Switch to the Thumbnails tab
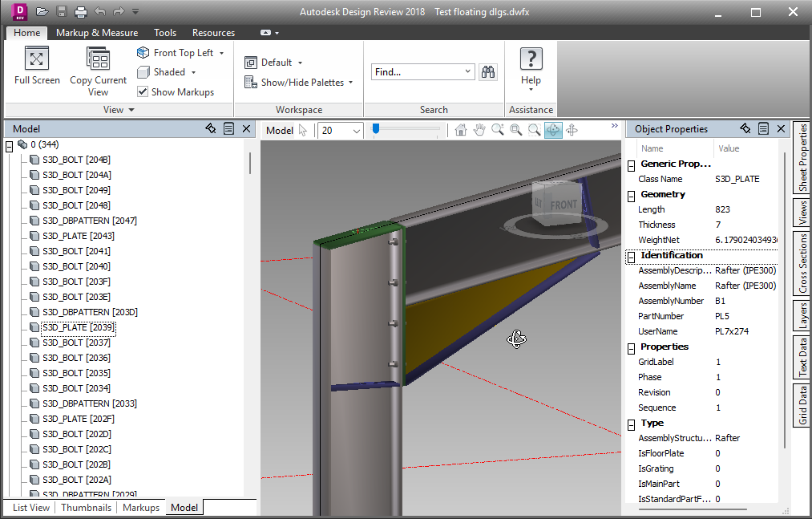Screen dimensions: 812x519 point(86,508)
